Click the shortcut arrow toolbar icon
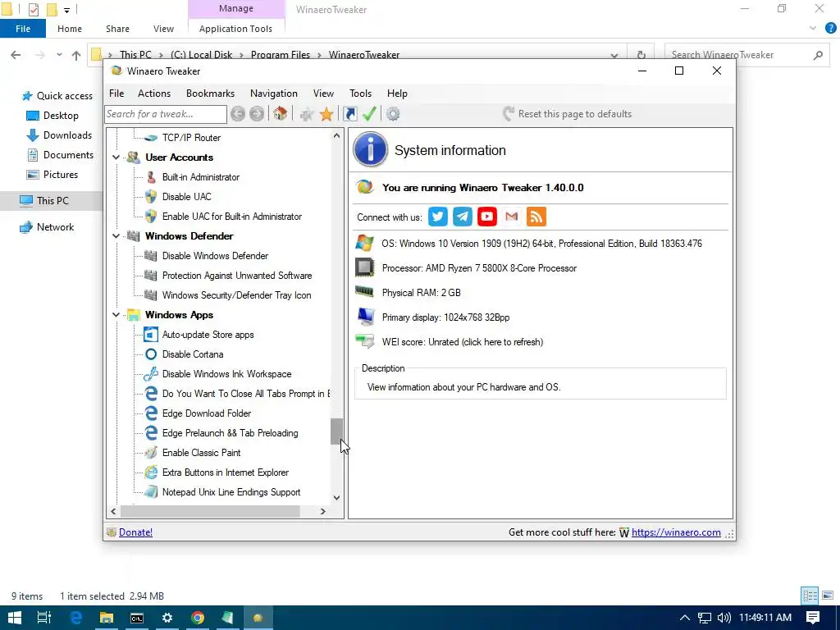The width and height of the screenshot is (840, 630). point(349,113)
